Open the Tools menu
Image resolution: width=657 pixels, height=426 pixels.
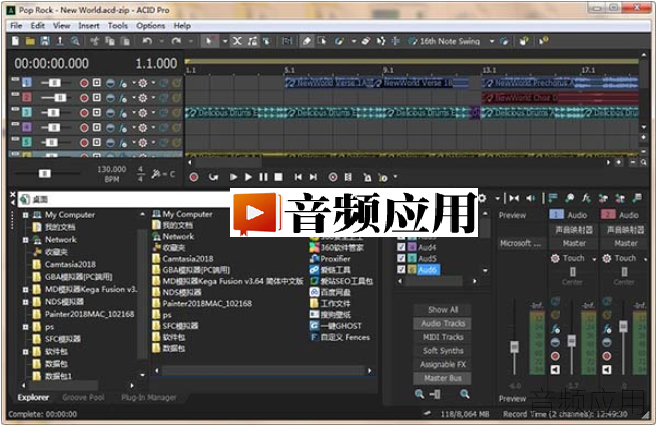point(118,26)
